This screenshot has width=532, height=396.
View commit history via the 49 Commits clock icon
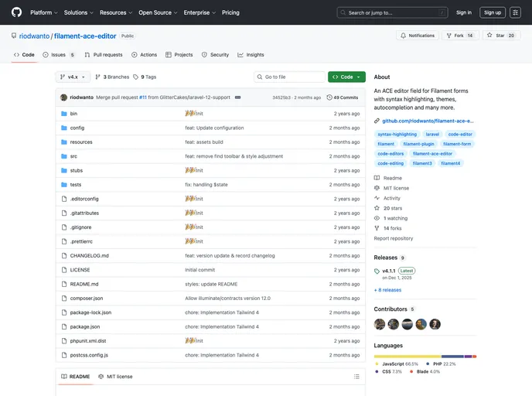click(x=329, y=97)
